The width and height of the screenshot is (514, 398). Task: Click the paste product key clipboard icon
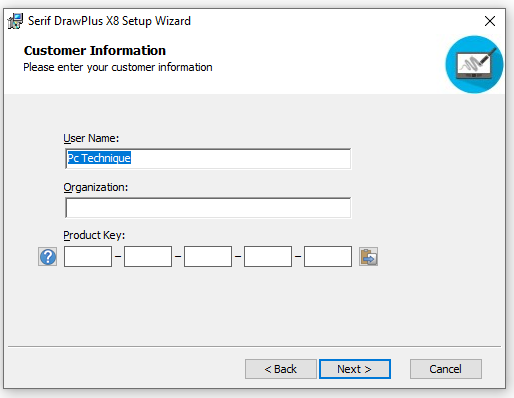pos(368,257)
